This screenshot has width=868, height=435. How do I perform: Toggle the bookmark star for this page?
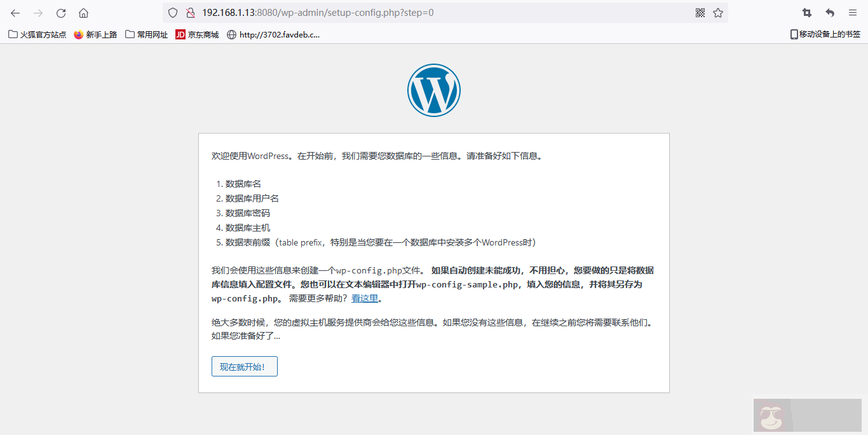coord(719,12)
